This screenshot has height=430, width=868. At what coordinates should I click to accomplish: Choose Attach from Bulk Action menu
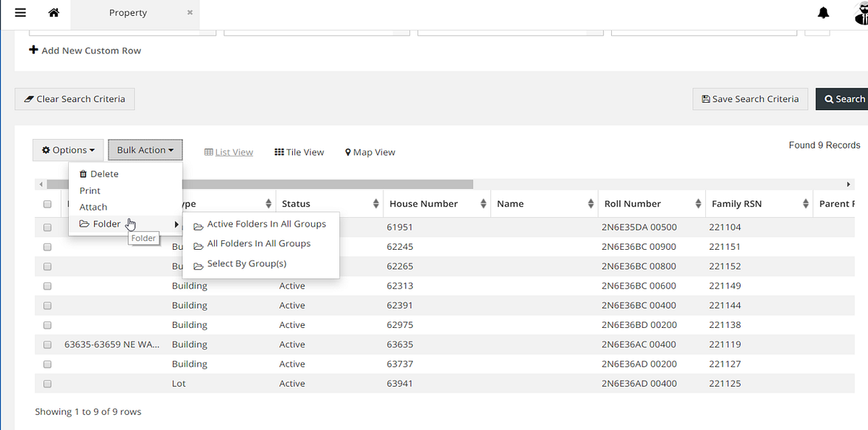(93, 207)
